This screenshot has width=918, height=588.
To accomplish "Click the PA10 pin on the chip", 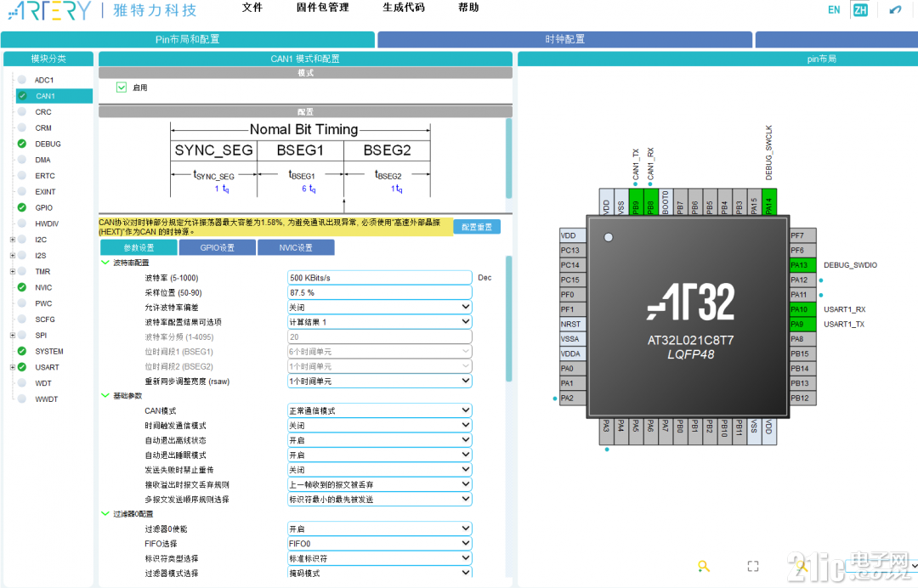I will (x=802, y=309).
